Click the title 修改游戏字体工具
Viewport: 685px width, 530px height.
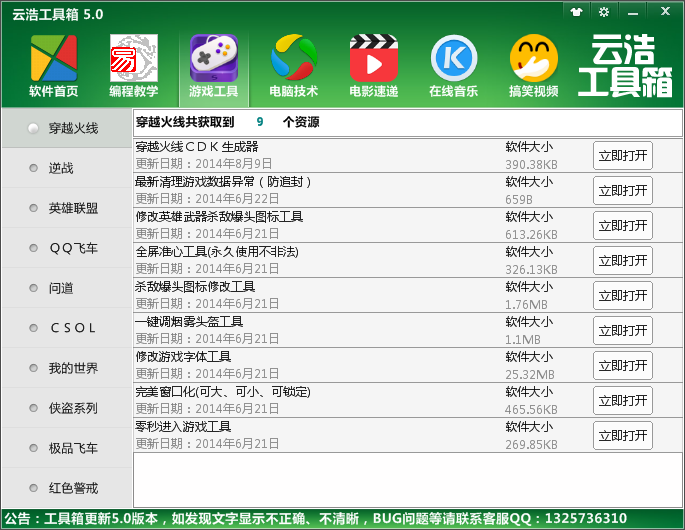pyautogui.click(x=183, y=357)
